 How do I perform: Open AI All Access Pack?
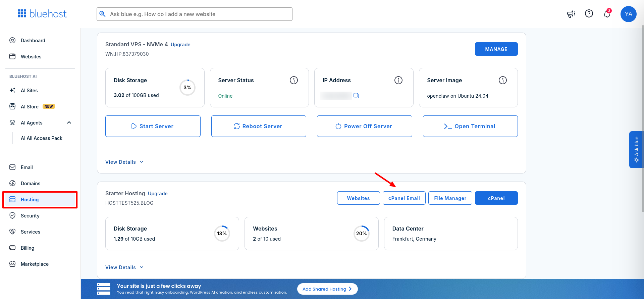click(42, 138)
